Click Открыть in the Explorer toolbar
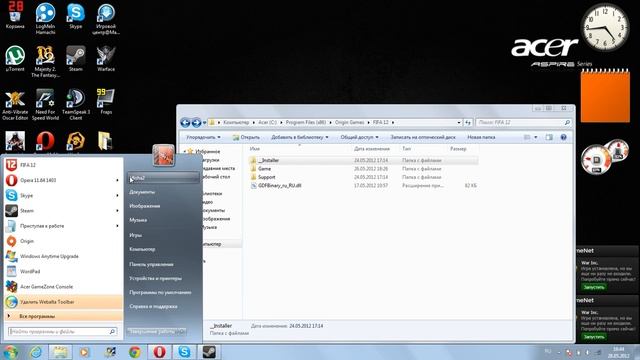640x360 pixels. (246, 137)
